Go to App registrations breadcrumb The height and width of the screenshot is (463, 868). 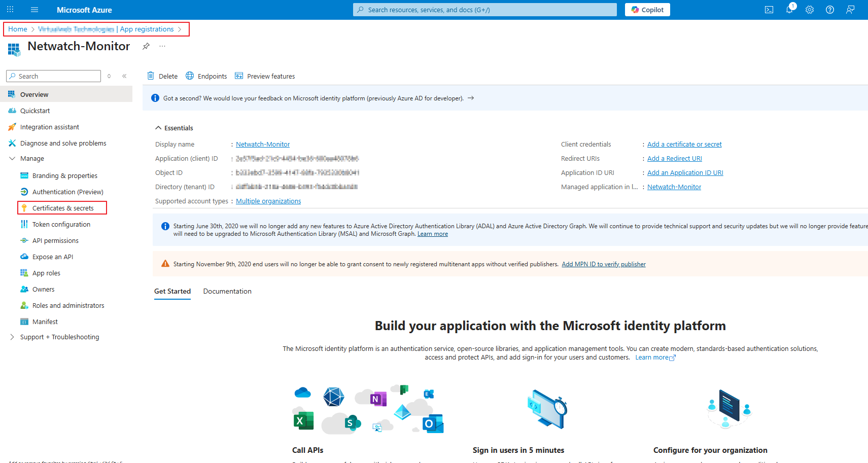[x=147, y=29]
